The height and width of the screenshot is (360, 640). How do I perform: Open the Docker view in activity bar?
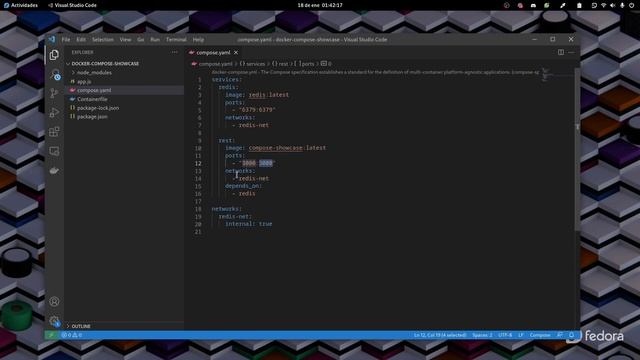[54, 171]
